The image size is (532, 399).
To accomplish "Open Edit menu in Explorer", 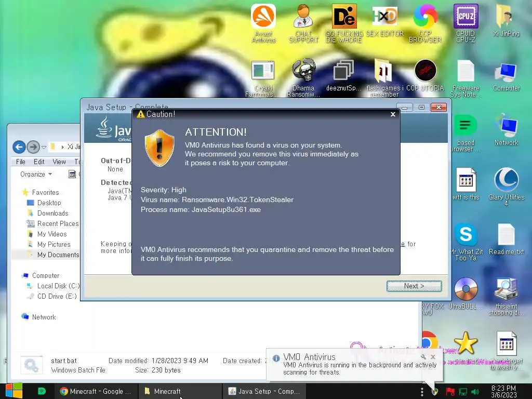I will [39, 162].
